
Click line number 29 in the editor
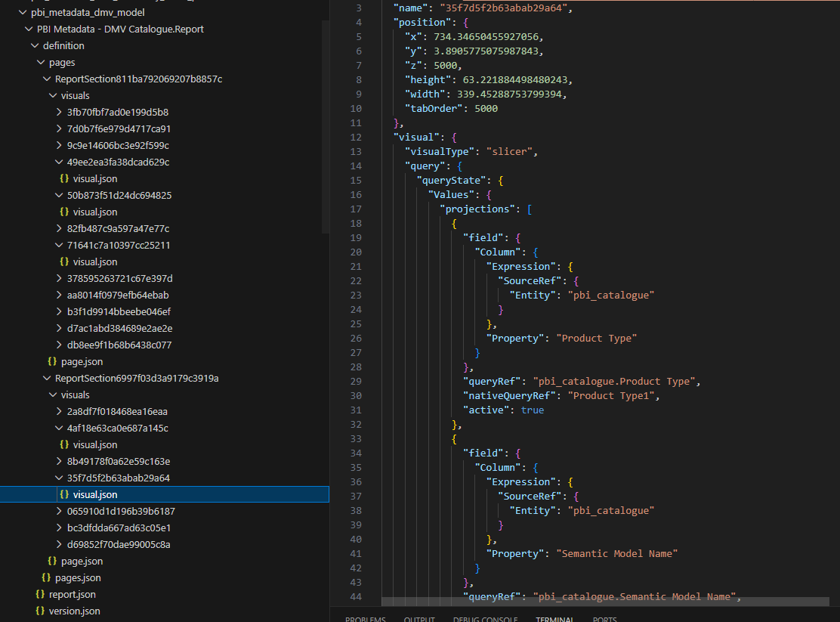point(355,381)
